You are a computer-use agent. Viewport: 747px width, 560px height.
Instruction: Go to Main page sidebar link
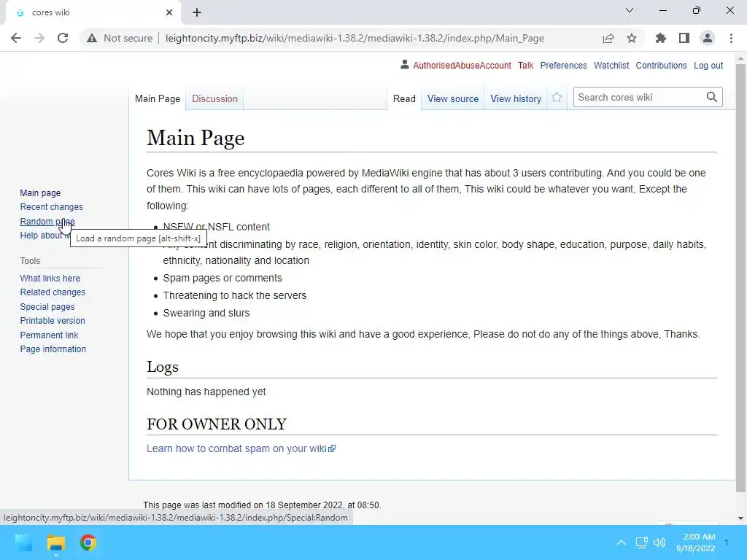tap(41, 192)
